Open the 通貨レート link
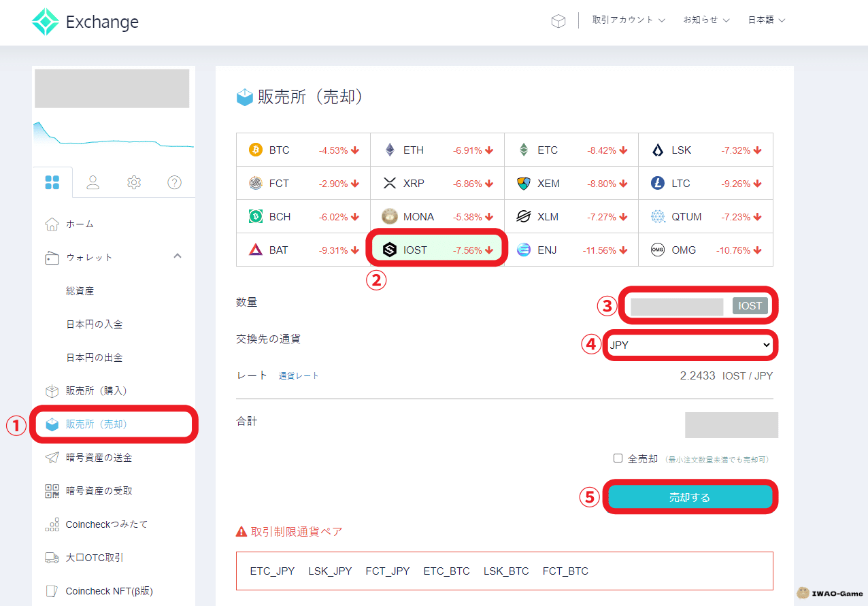The image size is (868, 606). (x=299, y=375)
